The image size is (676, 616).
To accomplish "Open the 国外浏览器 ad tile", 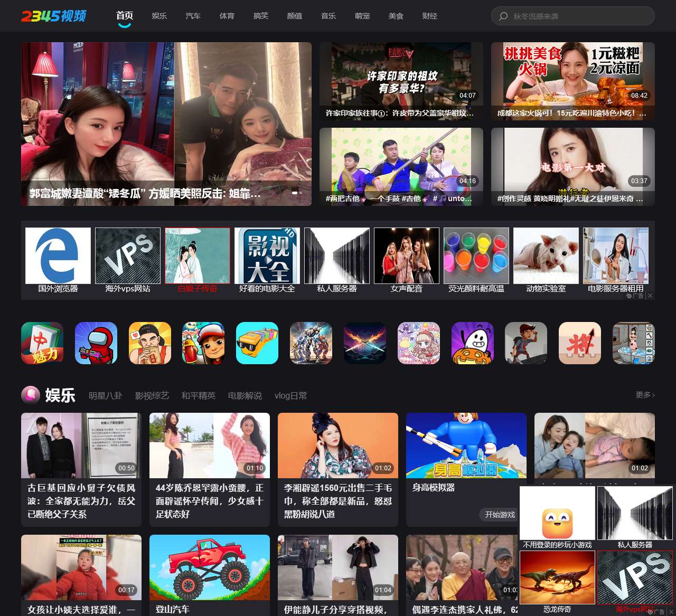I will tap(58, 260).
